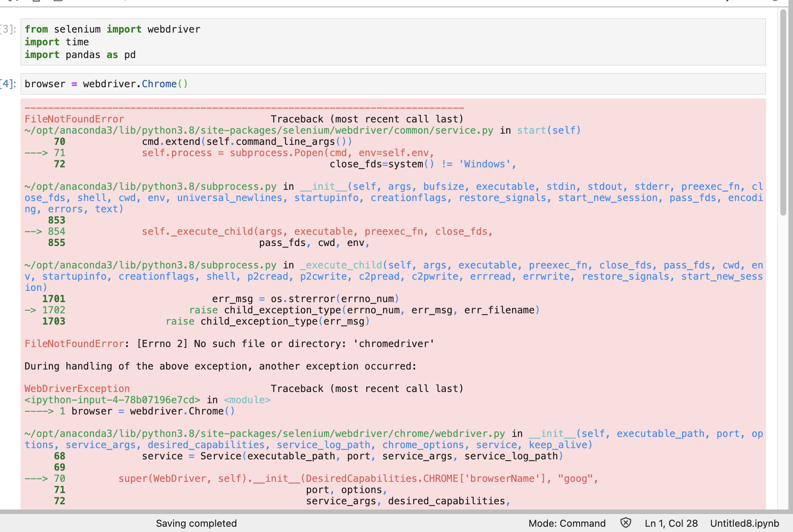
Task: Click the WebDriverException traceback heading
Action: click(77, 389)
